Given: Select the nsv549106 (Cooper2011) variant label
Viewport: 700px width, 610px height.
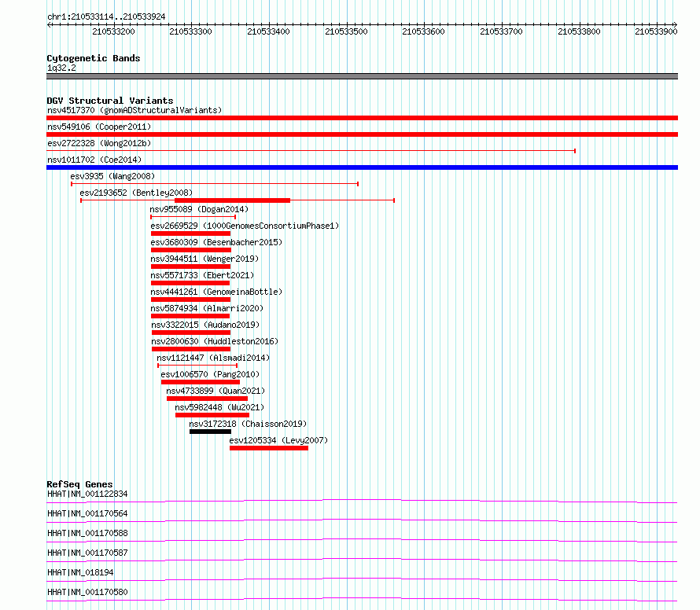Looking at the screenshot, I should coord(99,127).
